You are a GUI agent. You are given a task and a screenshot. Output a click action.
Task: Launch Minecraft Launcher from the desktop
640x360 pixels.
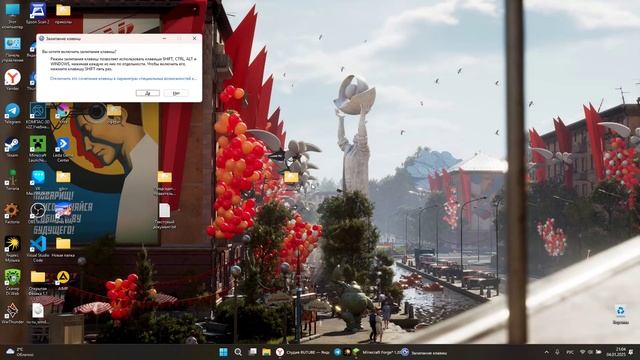tap(38, 149)
